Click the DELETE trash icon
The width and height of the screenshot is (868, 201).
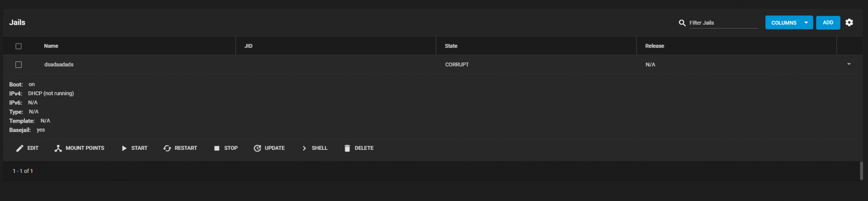click(x=347, y=148)
